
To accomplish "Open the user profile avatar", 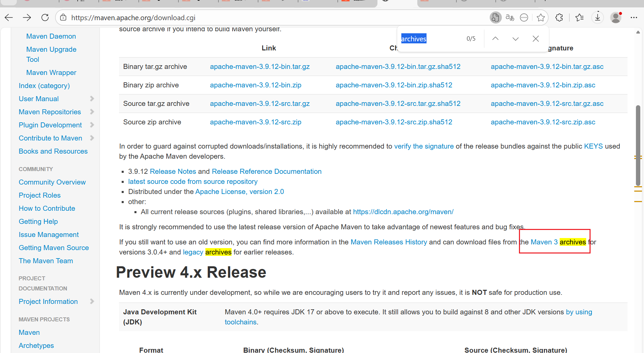I will point(616,18).
